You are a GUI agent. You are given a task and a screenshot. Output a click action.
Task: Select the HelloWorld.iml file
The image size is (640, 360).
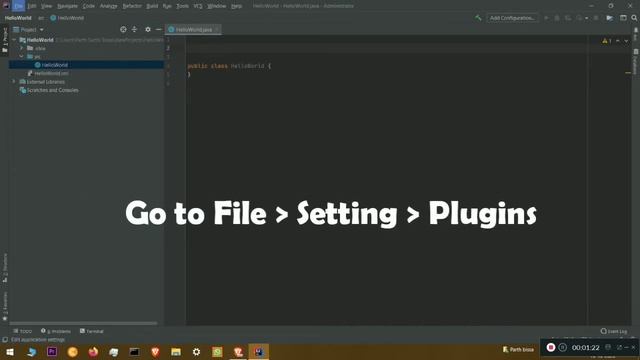click(x=48, y=73)
